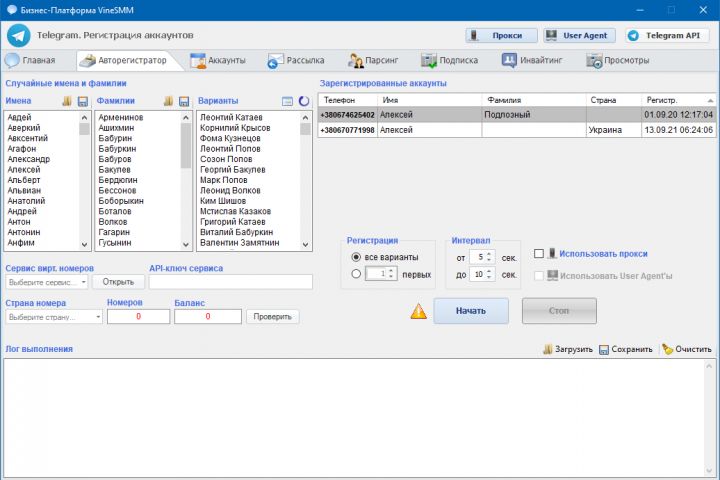
Task: Click the Стоп button
Action: click(x=559, y=311)
